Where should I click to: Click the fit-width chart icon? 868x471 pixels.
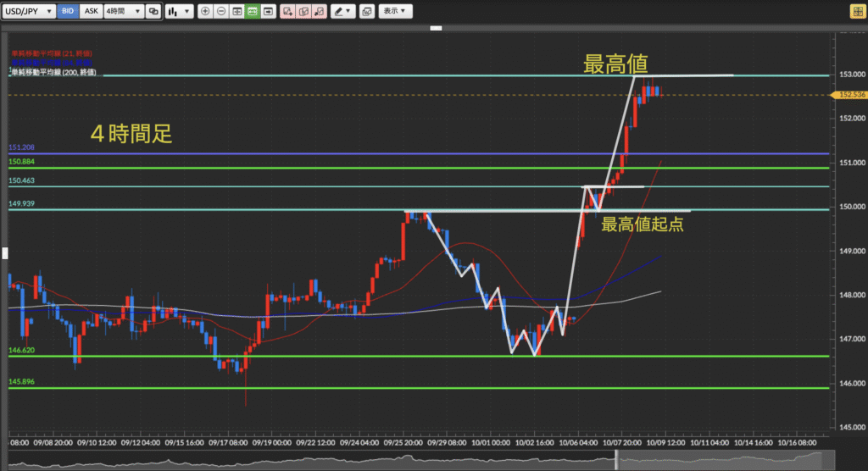[x=236, y=12]
